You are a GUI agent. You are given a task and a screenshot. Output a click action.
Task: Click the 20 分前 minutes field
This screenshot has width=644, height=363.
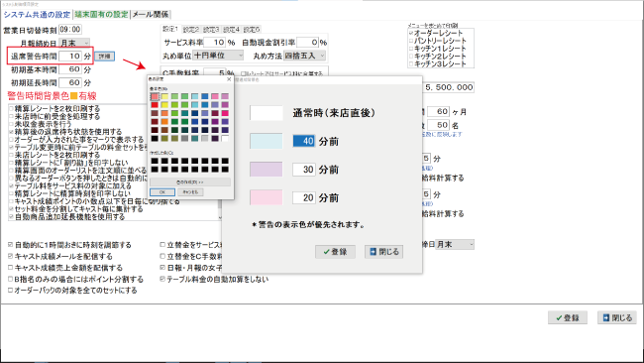(304, 197)
